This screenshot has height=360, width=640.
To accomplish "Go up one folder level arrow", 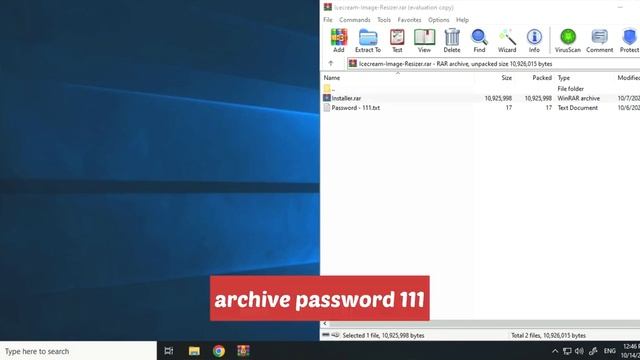I will (331, 64).
